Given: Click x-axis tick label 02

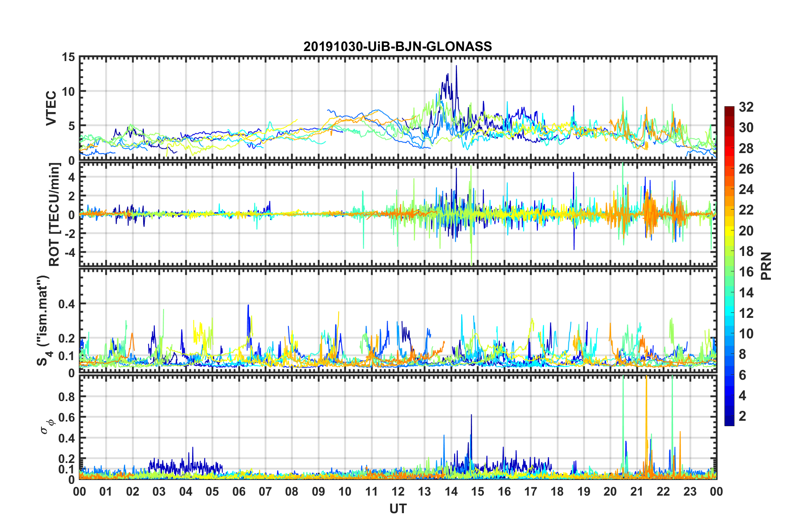Looking at the screenshot, I should coord(132,492).
